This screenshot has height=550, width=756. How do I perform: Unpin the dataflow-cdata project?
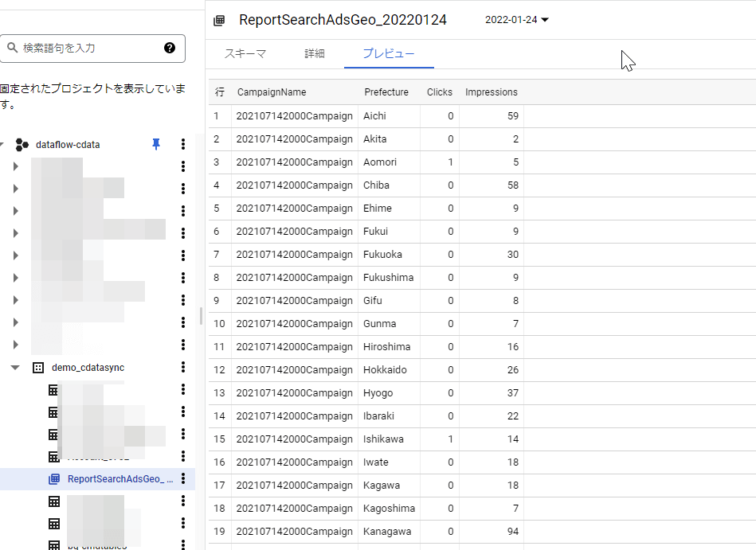coord(156,144)
